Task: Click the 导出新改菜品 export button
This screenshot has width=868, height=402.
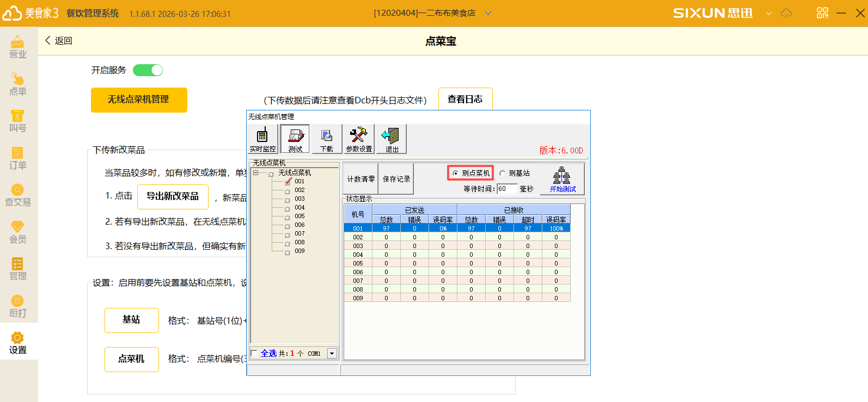Action: 173,196
